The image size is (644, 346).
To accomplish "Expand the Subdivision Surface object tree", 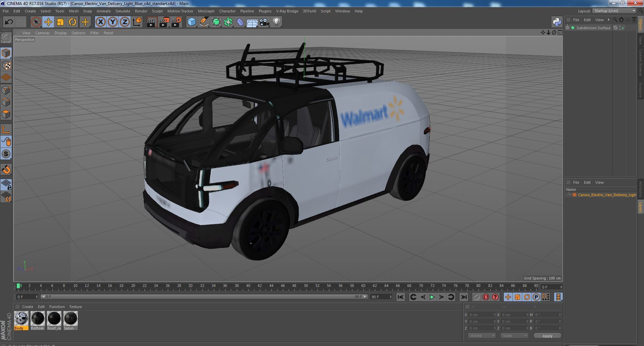I will tap(567, 28).
